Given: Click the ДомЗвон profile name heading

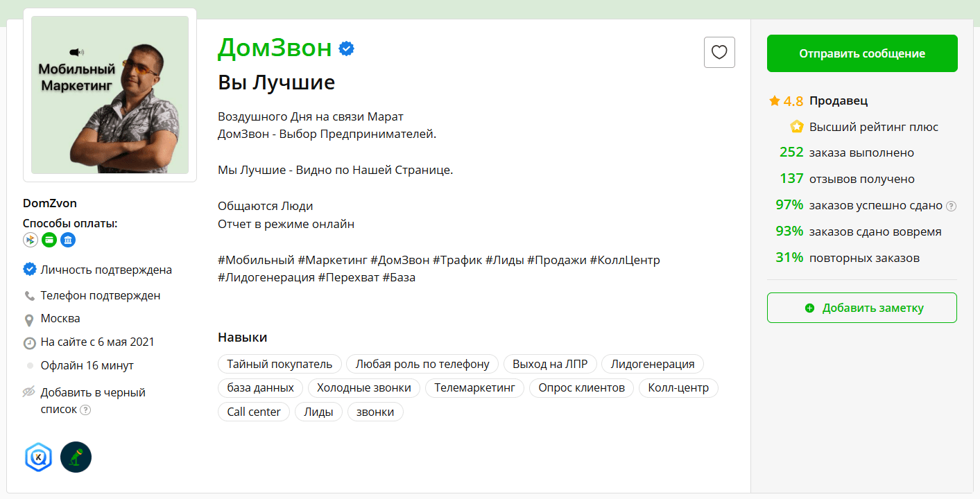Looking at the screenshot, I should pyautogui.click(x=275, y=48).
